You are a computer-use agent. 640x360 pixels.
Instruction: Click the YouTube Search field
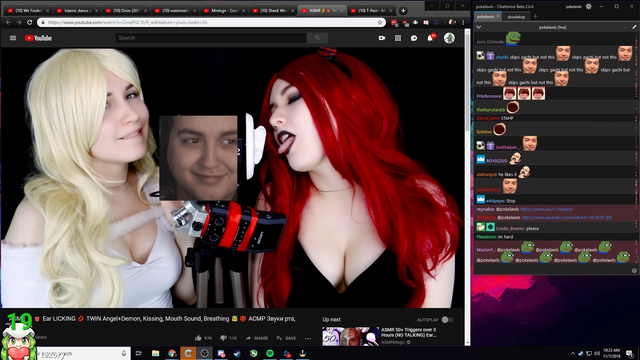[x=211, y=38]
